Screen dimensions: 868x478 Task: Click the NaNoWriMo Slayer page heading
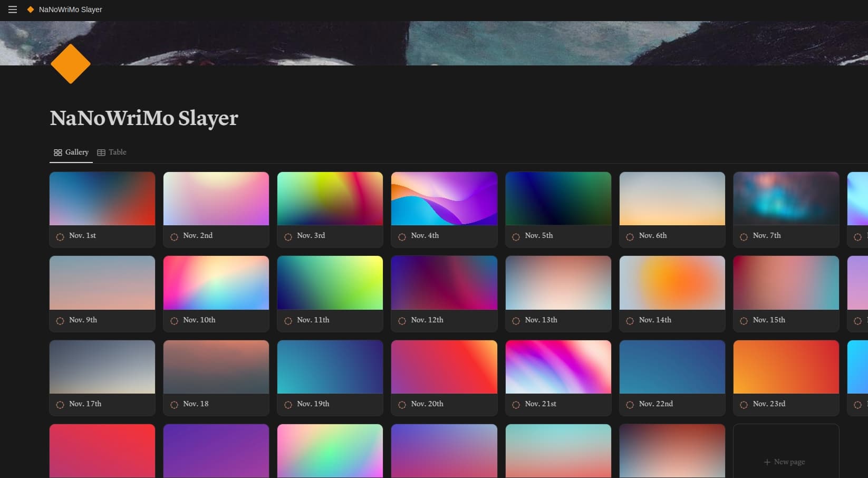coord(144,118)
